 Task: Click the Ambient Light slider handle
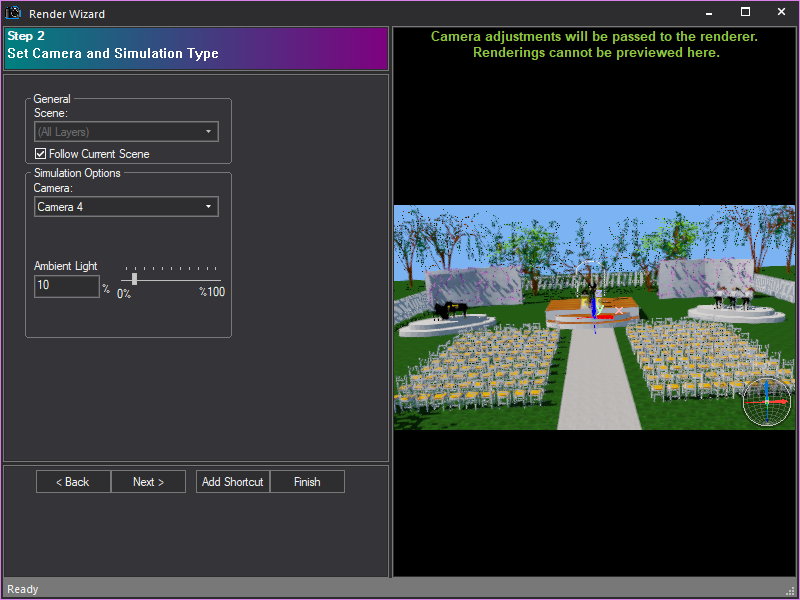(x=134, y=279)
